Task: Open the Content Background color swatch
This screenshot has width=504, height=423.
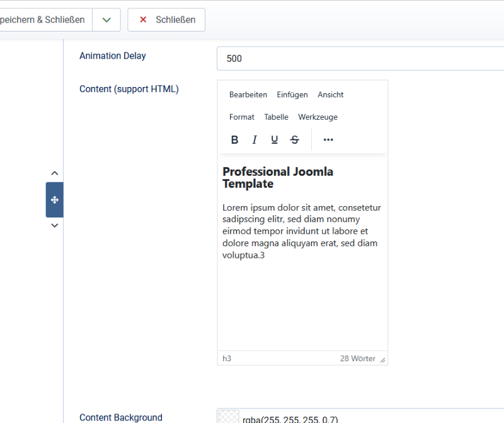Action: pos(229,417)
